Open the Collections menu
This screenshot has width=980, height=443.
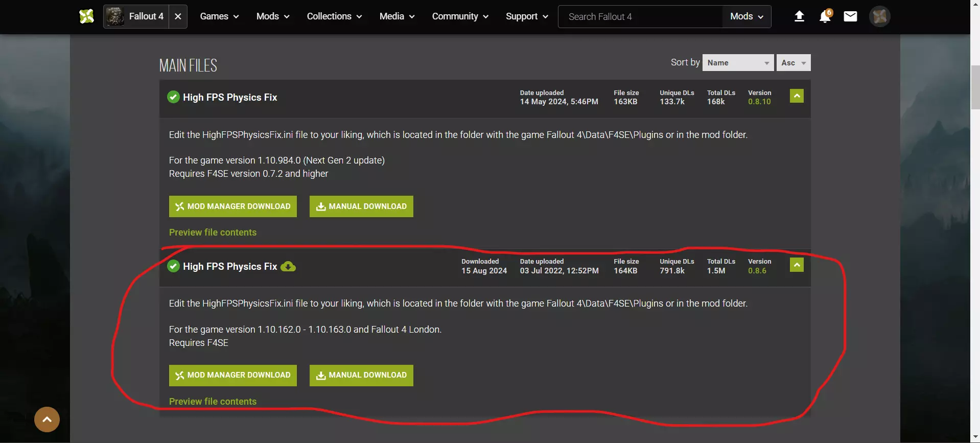tap(334, 16)
